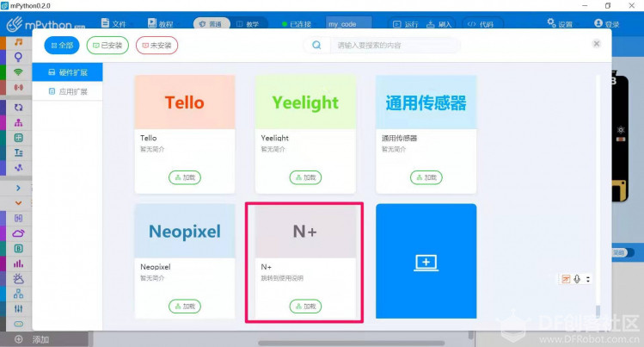Click the Tello extension banner
This screenshot has height=347, width=644.
pos(185,102)
